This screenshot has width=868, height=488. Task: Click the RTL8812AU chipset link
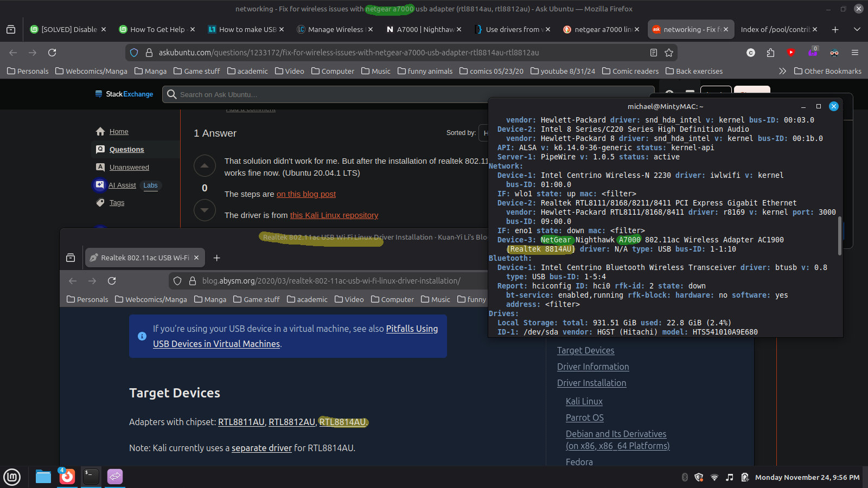coord(292,422)
